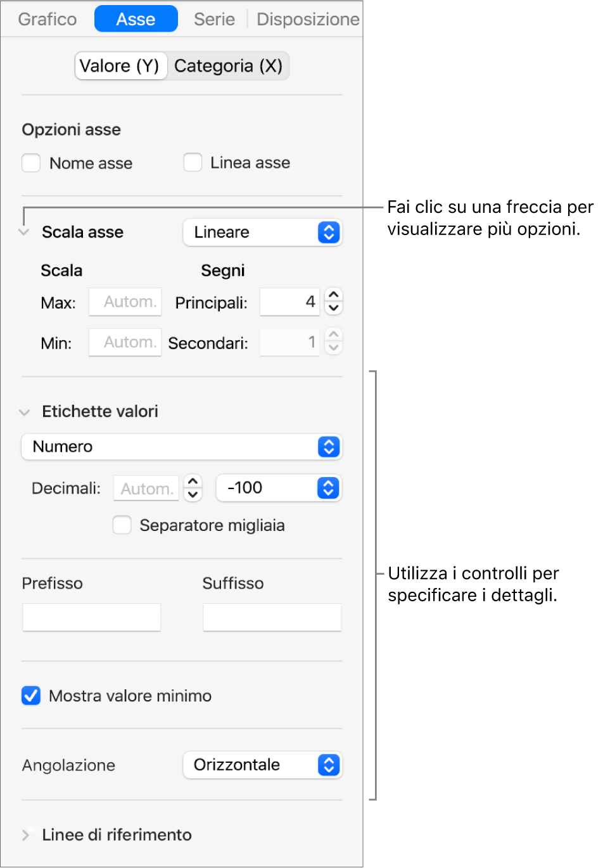Viewport: 603px width, 868px height.
Task: Enable Separatore migliaia checkbox
Action: pyautogui.click(x=122, y=525)
